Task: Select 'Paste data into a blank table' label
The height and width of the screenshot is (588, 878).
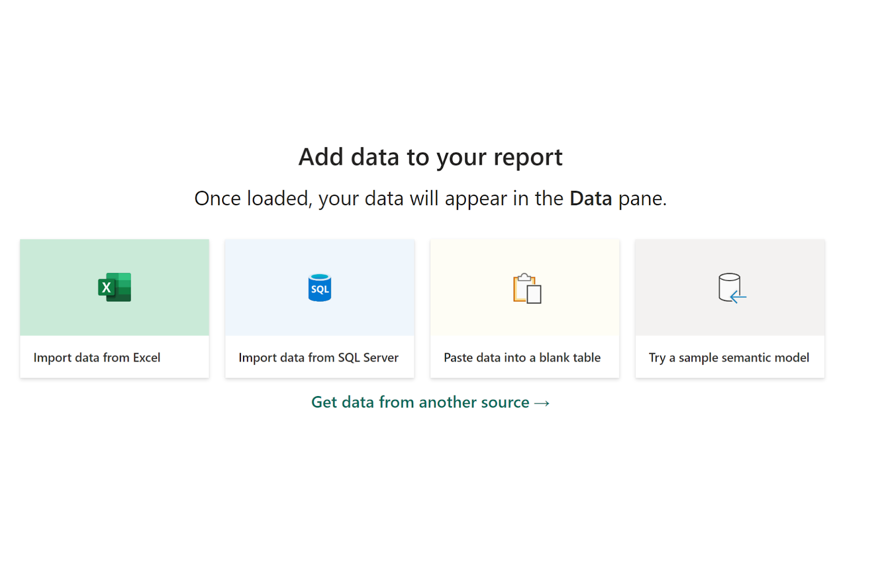Action: point(522,358)
